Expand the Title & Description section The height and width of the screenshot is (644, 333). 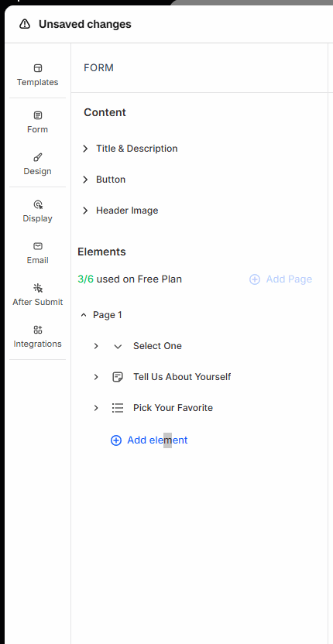click(x=85, y=149)
